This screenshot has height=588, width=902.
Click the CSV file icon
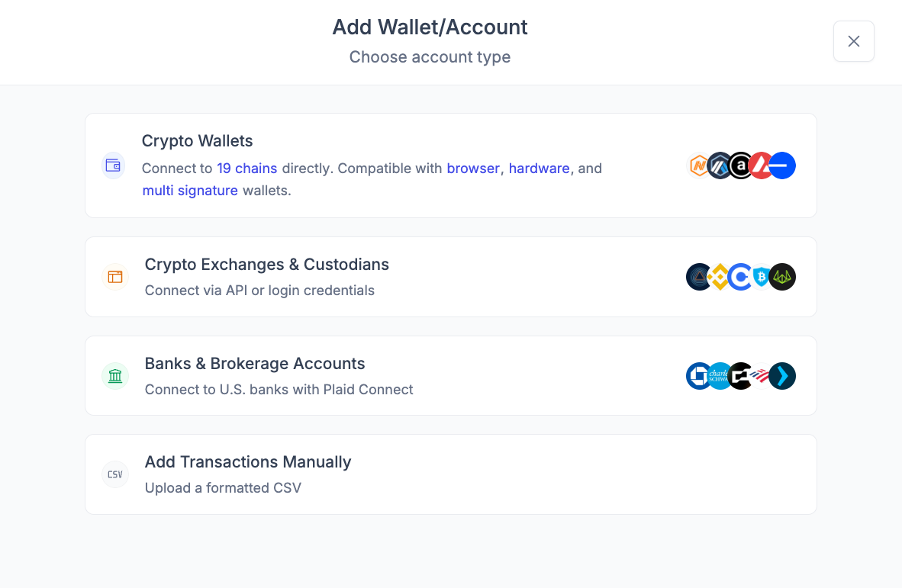click(x=115, y=474)
